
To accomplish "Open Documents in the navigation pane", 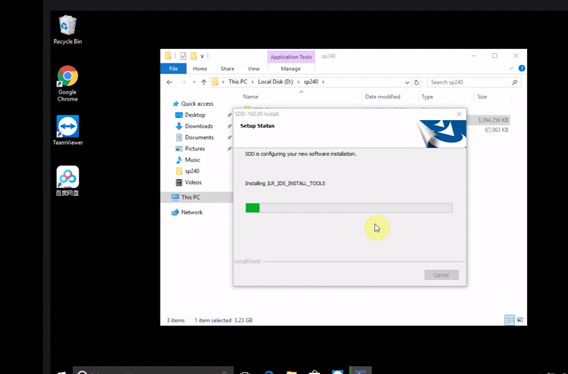I will click(x=195, y=137).
